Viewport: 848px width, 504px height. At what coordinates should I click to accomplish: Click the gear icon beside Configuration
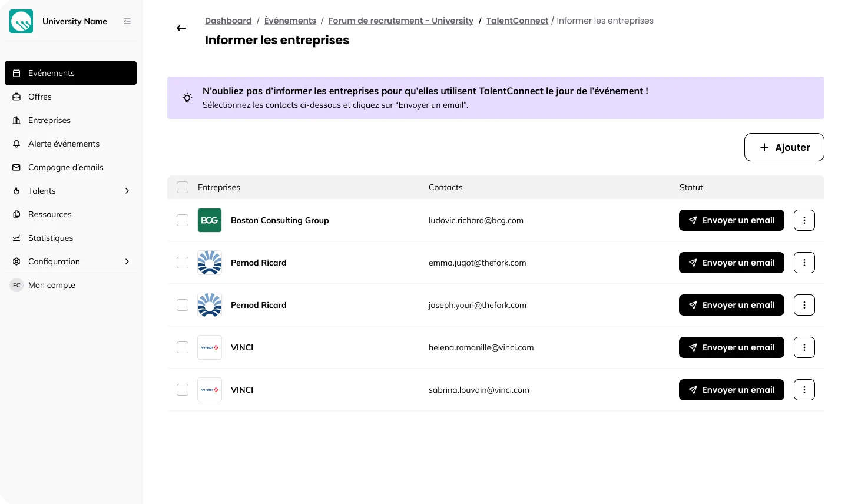pos(16,261)
